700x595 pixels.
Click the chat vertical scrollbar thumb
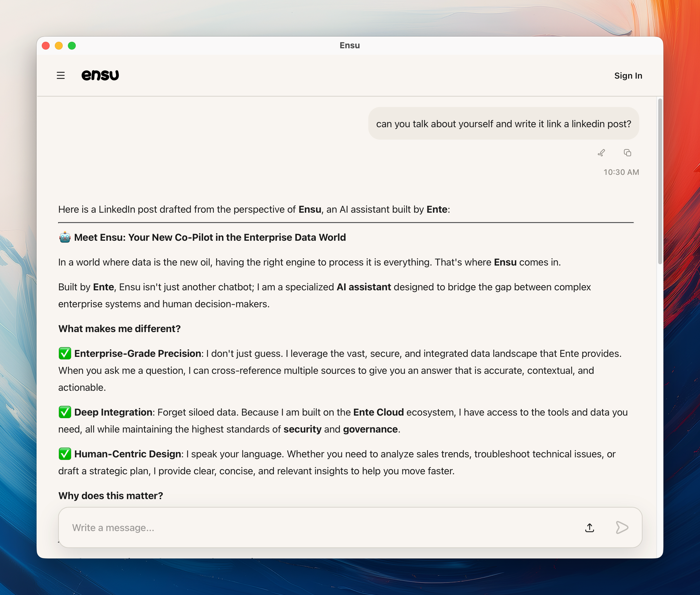click(x=660, y=181)
